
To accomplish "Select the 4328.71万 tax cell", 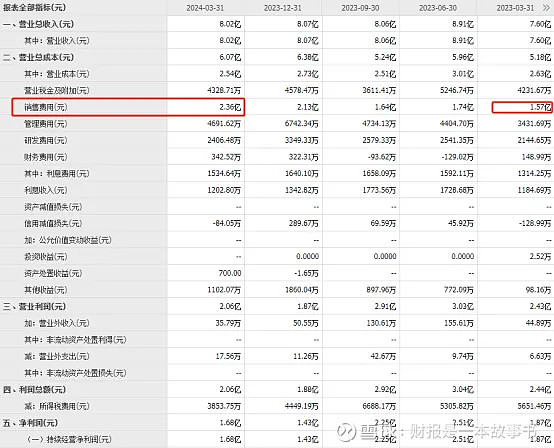I will click(x=224, y=90).
